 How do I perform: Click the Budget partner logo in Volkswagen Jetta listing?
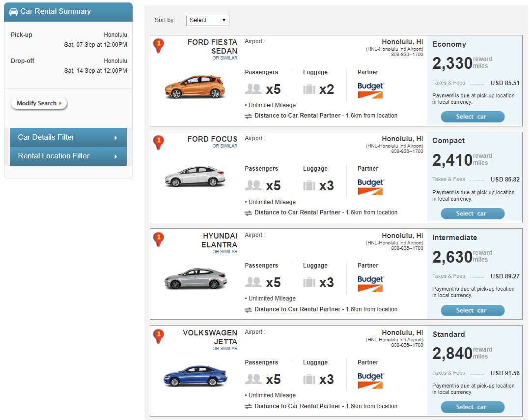(x=370, y=380)
